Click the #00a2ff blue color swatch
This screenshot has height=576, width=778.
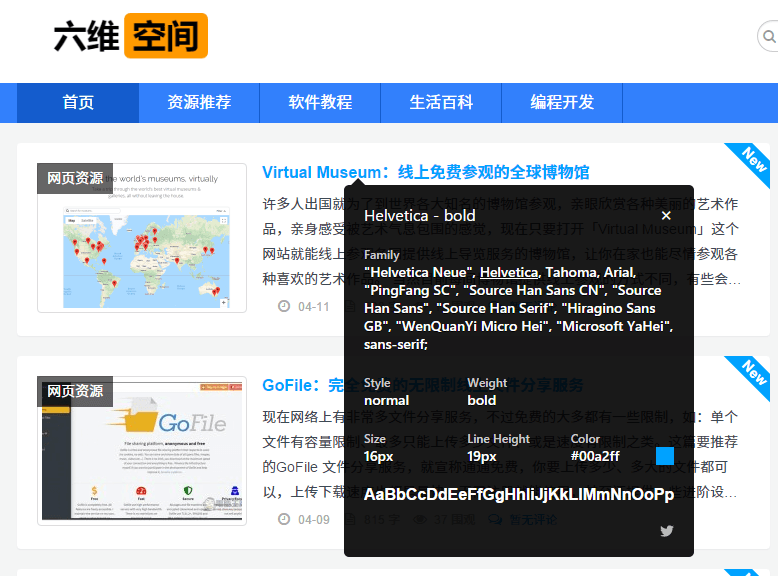[x=665, y=456]
